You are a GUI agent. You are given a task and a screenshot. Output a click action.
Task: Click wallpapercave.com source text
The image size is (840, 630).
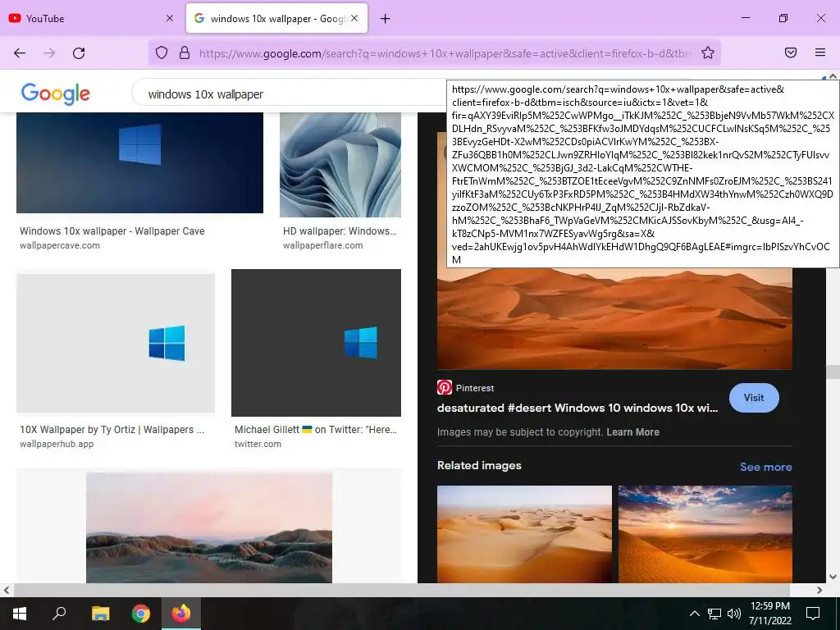pos(59,245)
